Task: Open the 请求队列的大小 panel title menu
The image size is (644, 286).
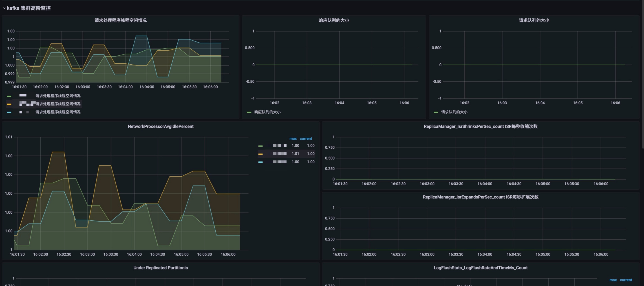Action: 534,20
